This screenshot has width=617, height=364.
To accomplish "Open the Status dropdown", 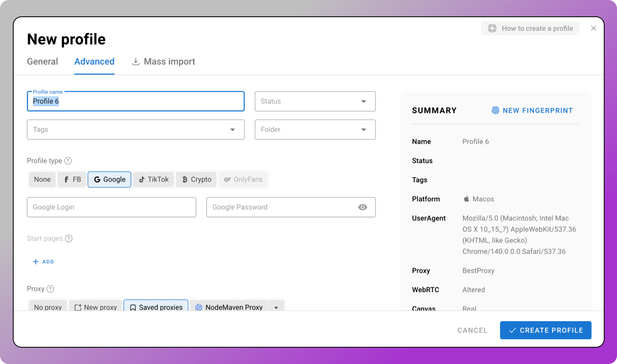I will pyautogui.click(x=315, y=101).
